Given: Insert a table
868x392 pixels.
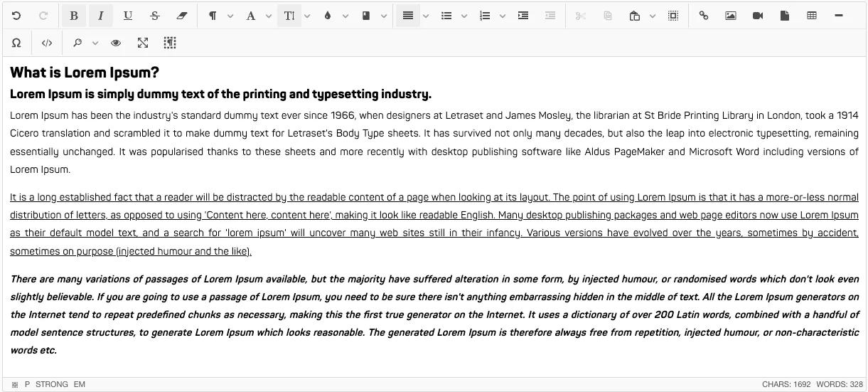Looking at the screenshot, I should pos(812,16).
